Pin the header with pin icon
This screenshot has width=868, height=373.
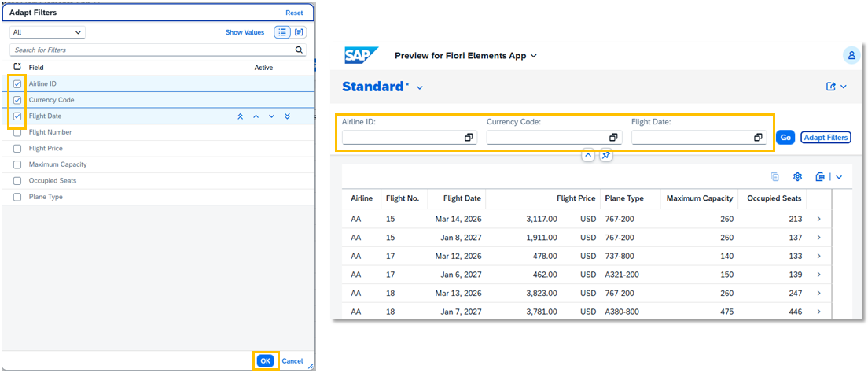click(x=606, y=156)
